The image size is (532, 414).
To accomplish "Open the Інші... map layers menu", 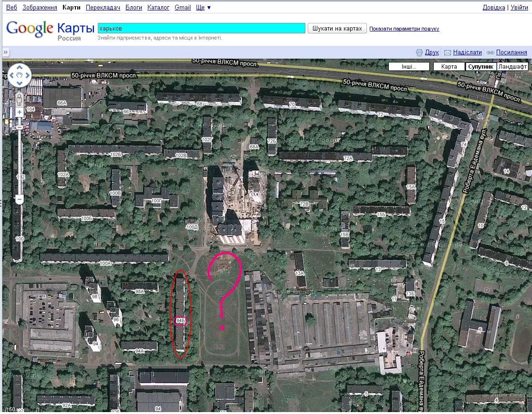I will tap(409, 66).
